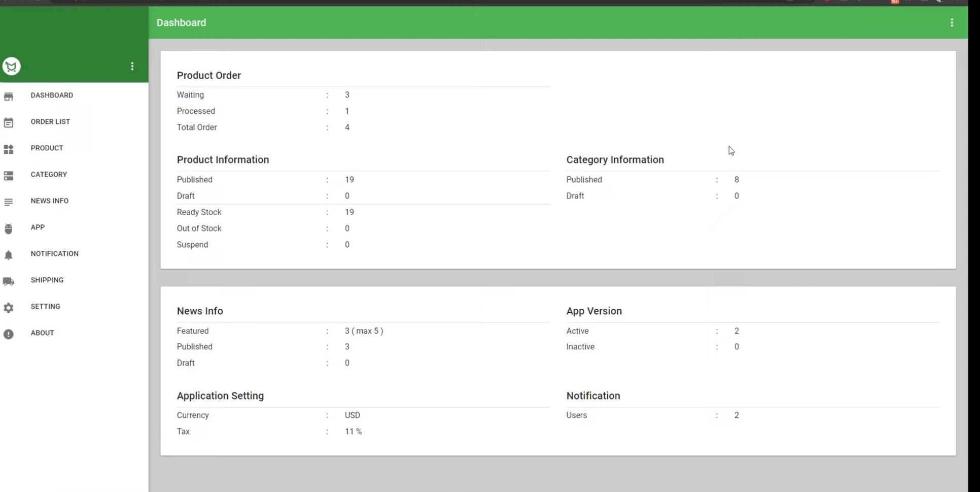980x492 pixels.
Task: Click the Shipping truck icon
Action: coord(9,281)
